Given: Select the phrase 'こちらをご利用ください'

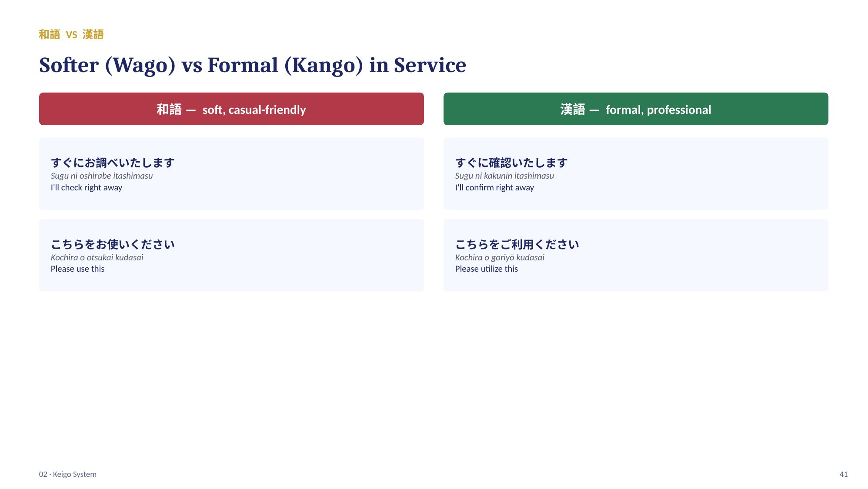Looking at the screenshot, I should (x=517, y=244).
